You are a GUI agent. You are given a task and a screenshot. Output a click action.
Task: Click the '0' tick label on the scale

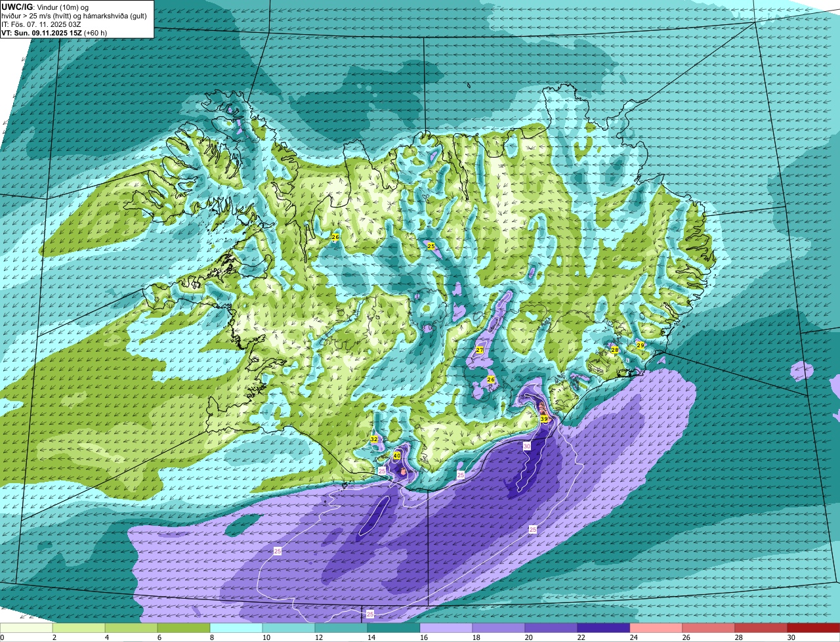click(2, 637)
